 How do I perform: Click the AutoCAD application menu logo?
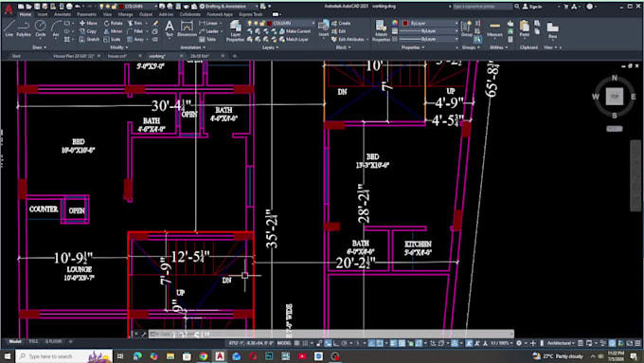pos(9,9)
